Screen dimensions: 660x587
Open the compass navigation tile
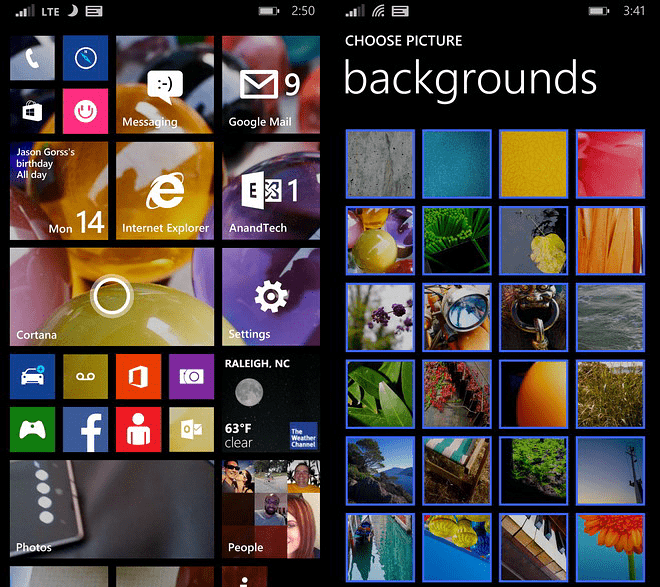pyautogui.click(x=85, y=58)
